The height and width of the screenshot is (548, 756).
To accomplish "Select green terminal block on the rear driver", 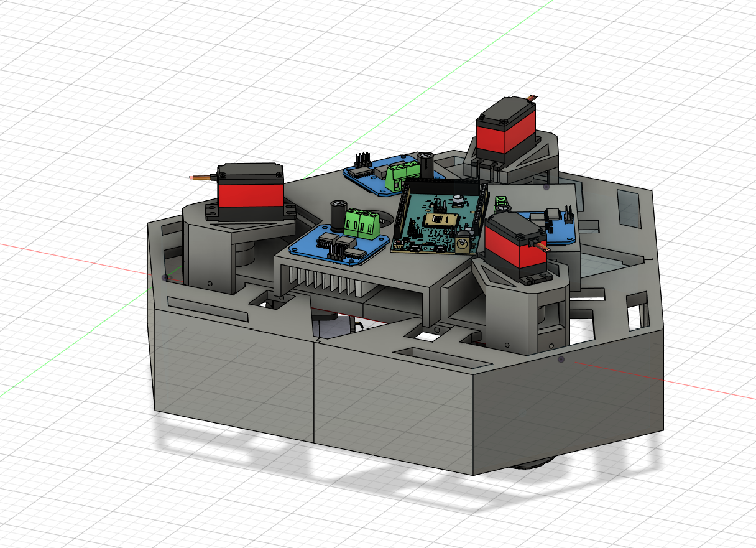I will pos(402,174).
